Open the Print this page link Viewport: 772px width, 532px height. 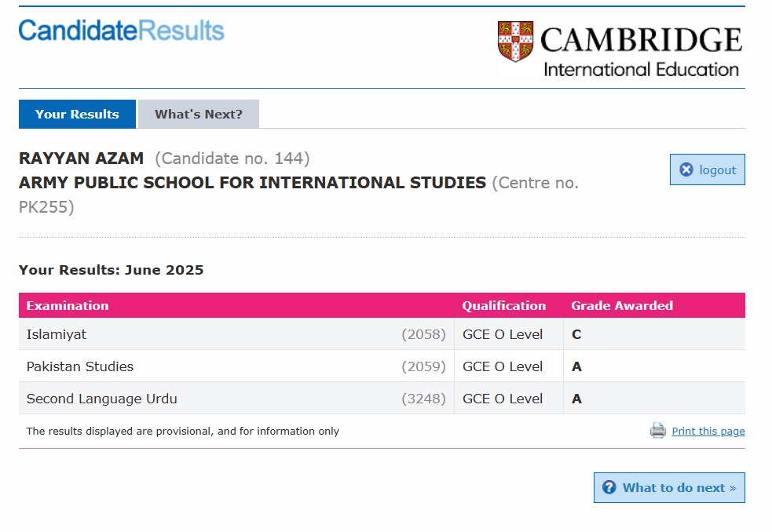tap(708, 431)
